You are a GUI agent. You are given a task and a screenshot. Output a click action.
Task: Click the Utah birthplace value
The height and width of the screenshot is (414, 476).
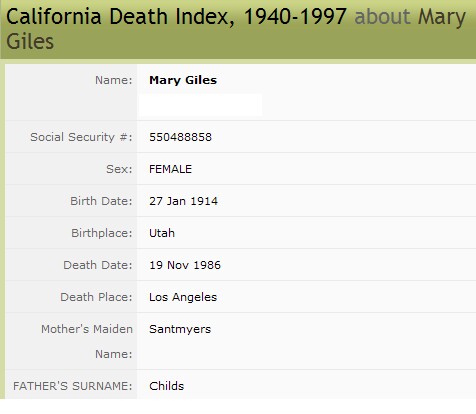(162, 233)
